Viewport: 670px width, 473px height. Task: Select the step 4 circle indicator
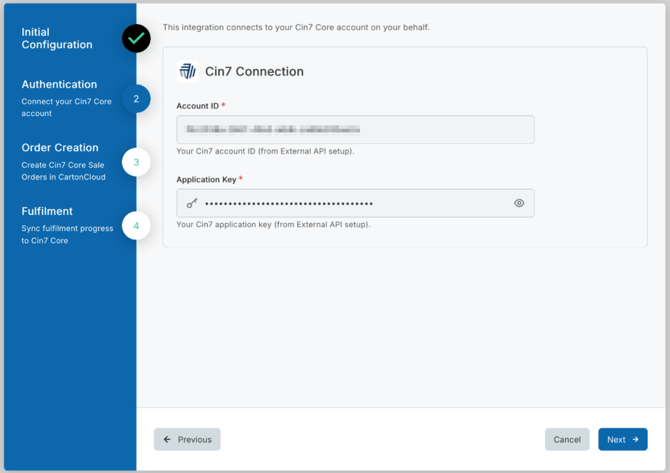136,226
